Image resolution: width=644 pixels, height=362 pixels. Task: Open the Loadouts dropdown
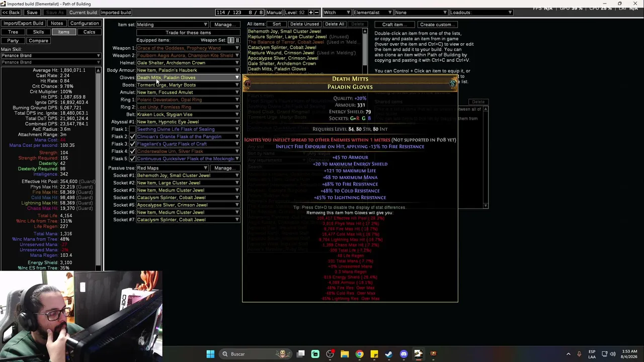coord(481,13)
